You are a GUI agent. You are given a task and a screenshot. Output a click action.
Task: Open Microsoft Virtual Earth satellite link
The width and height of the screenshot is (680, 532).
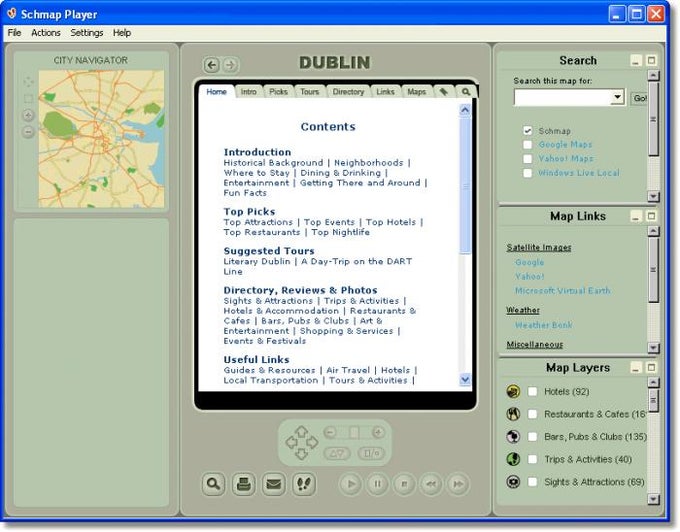coord(562,290)
